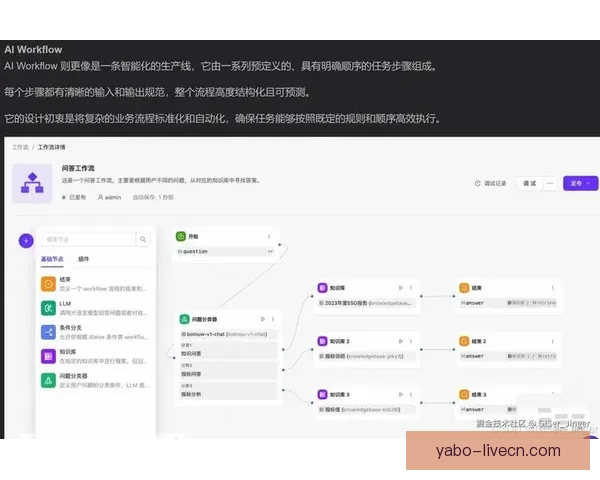Run the 知识库 2 node play button
Screen dimensions: 600x480
(x=401, y=341)
